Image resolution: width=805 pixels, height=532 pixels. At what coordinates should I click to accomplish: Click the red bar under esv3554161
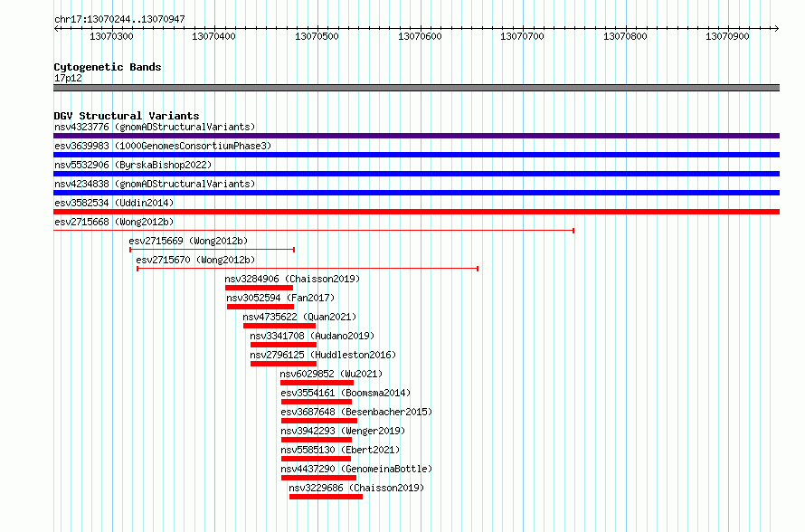[x=317, y=402]
